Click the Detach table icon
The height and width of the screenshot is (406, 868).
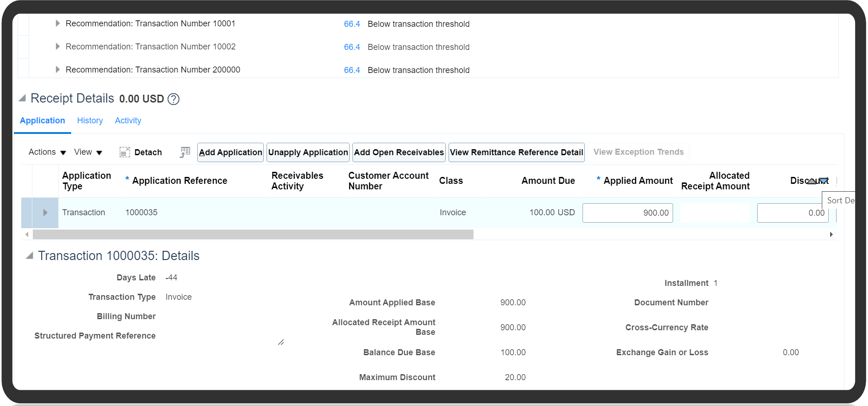pyautogui.click(x=125, y=152)
